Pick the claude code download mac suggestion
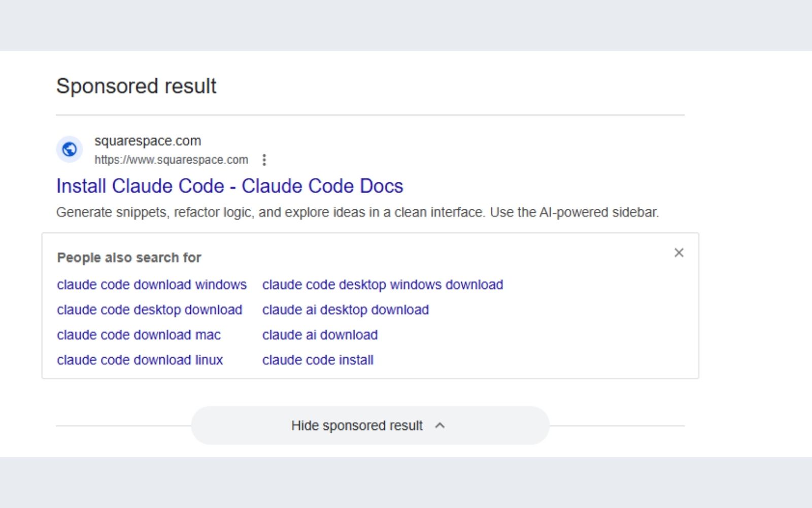Image resolution: width=812 pixels, height=508 pixels. click(x=139, y=335)
